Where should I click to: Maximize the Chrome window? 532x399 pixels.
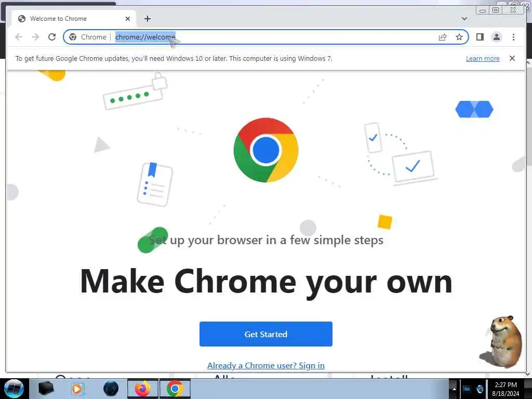(496, 10)
